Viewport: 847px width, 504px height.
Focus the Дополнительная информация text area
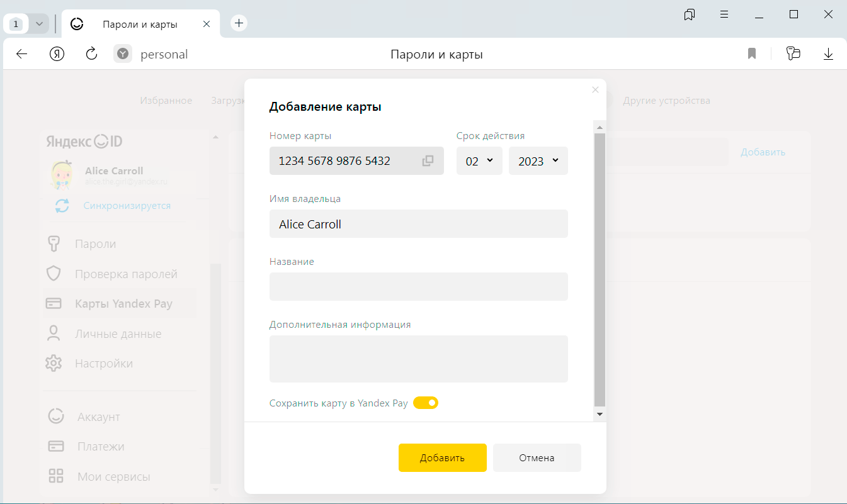pos(418,359)
